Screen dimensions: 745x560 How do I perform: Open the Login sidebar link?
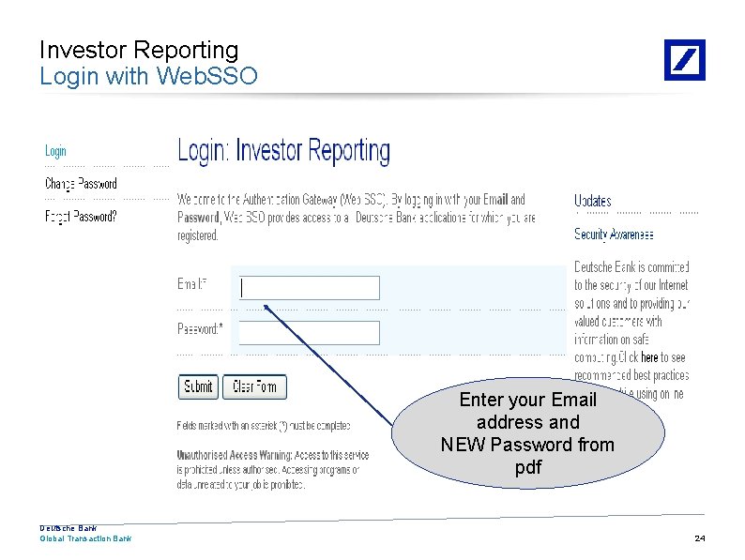55,152
